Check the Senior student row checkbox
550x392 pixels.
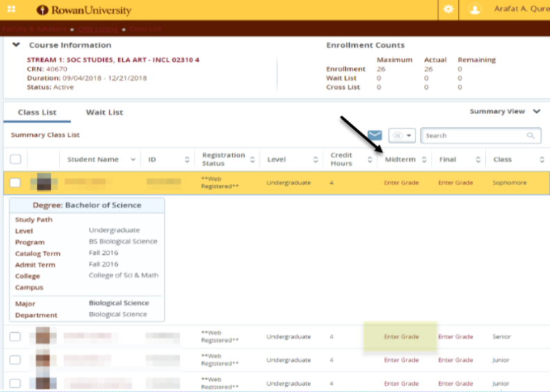point(15,337)
